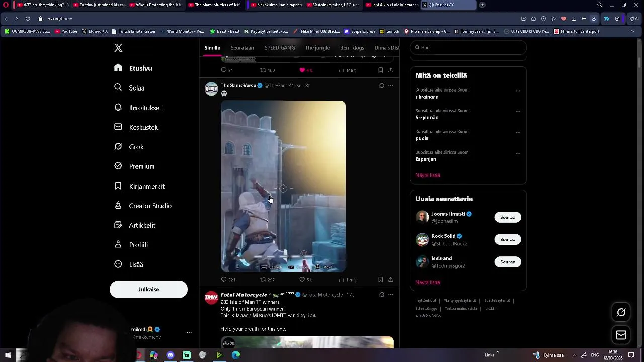Open Total Motorcycle profile avatar
644x362 pixels.
click(211, 298)
